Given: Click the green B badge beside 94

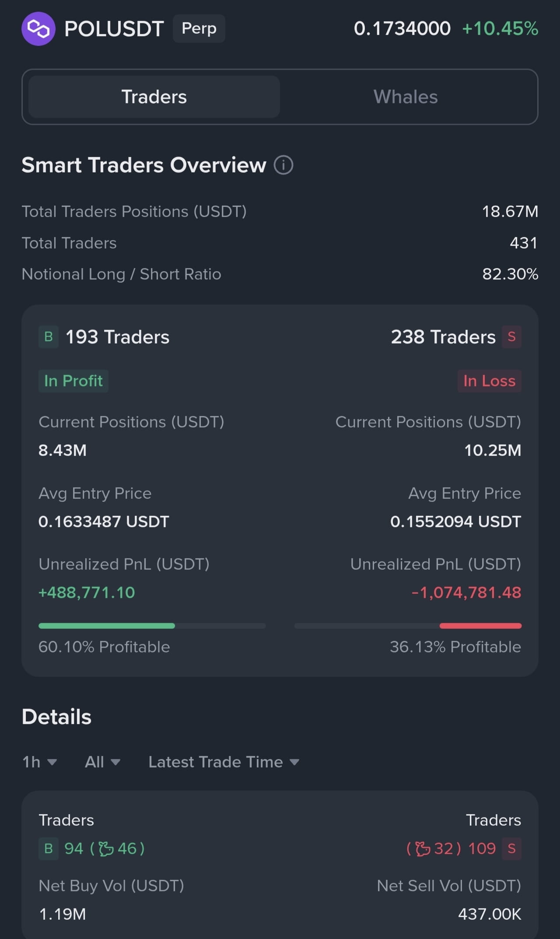Looking at the screenshot, I should pos(49,849).
